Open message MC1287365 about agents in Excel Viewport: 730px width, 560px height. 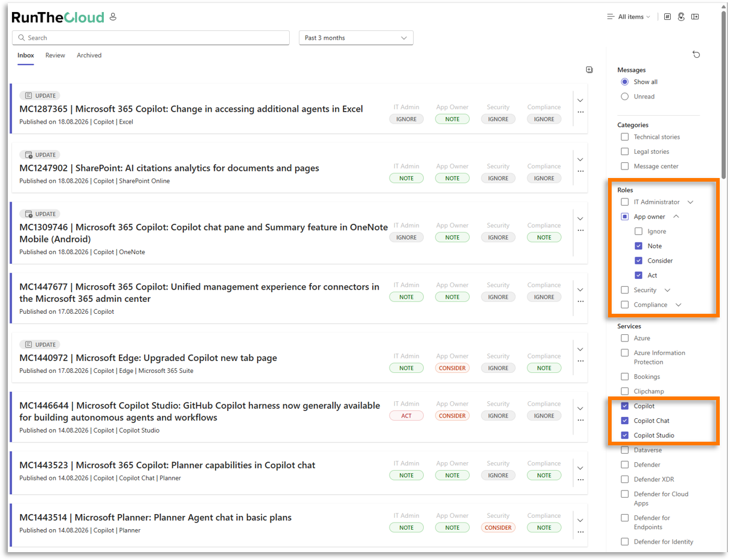tap(191, 109)
